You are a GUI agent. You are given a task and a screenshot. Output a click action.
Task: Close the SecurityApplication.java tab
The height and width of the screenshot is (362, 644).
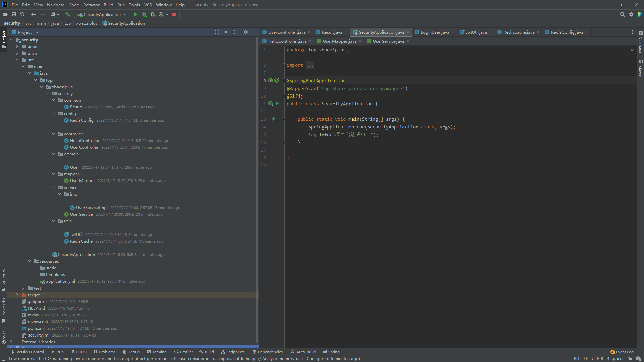(x=408, y=32)
